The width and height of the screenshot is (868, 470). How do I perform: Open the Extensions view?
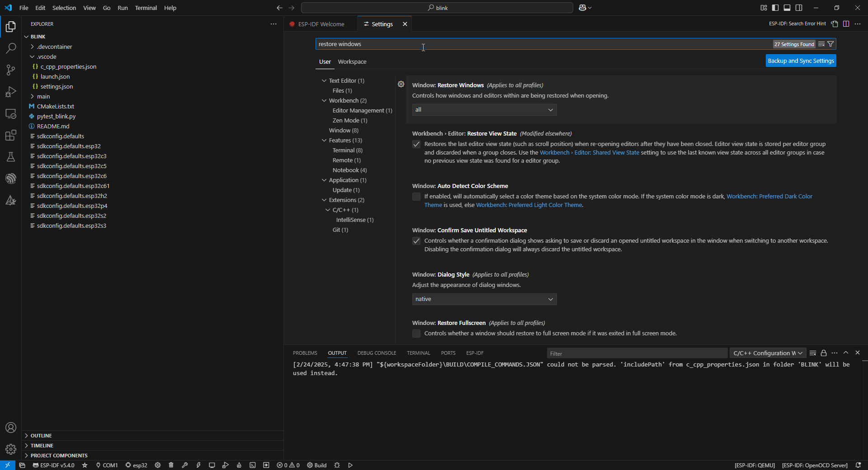[11, 135]
